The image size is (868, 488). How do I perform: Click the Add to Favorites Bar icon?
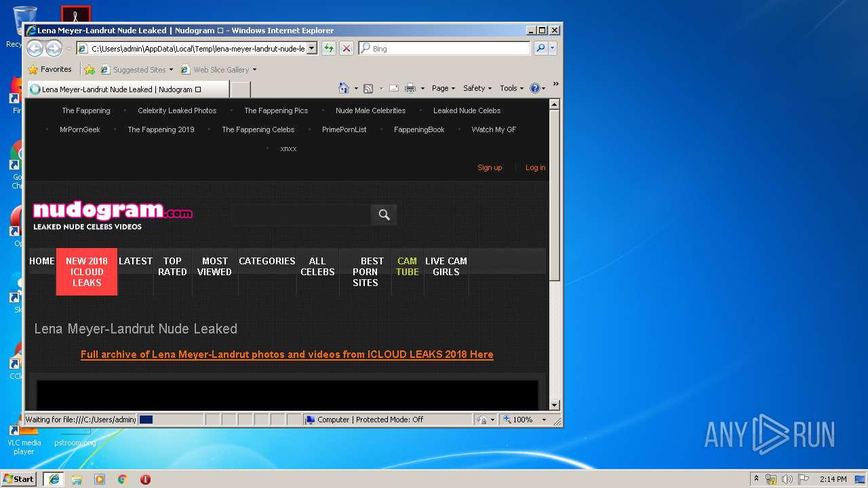coord(90,69)
